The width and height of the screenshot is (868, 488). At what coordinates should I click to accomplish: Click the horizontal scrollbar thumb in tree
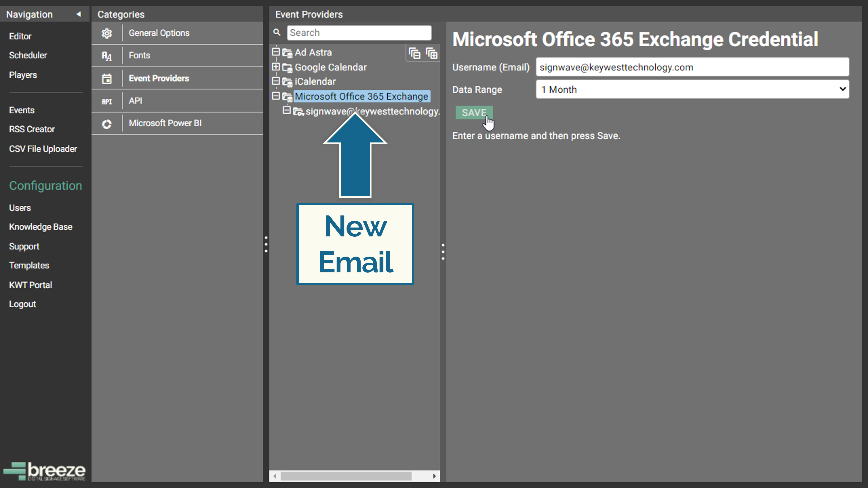pyautogui.click(x=346, y=476)
